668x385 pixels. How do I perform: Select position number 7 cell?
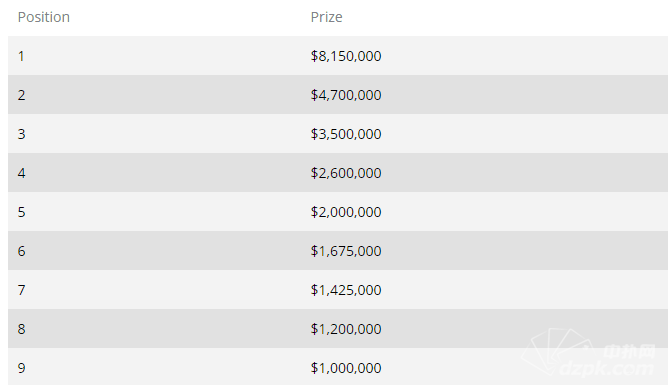[x=21, y=290]
